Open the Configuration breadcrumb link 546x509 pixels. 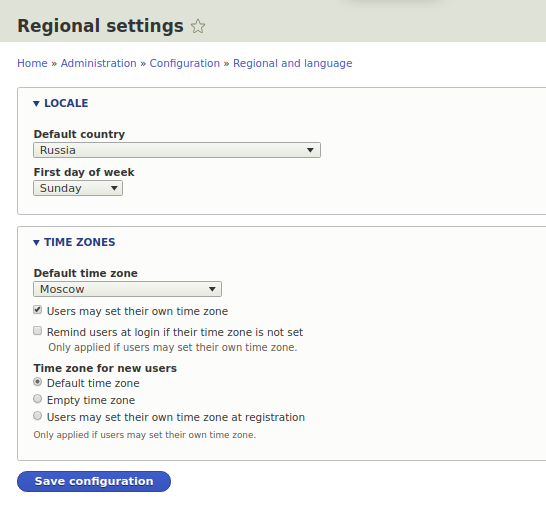(185, 63)
